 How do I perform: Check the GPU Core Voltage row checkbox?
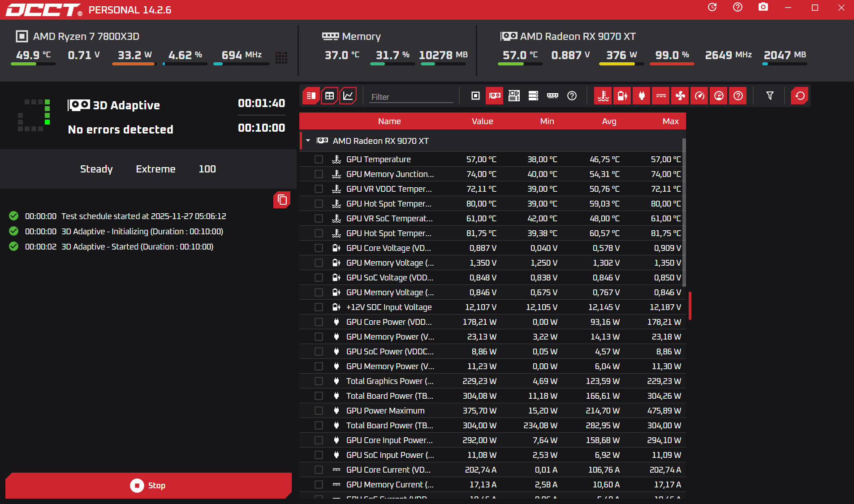point(319,248)
